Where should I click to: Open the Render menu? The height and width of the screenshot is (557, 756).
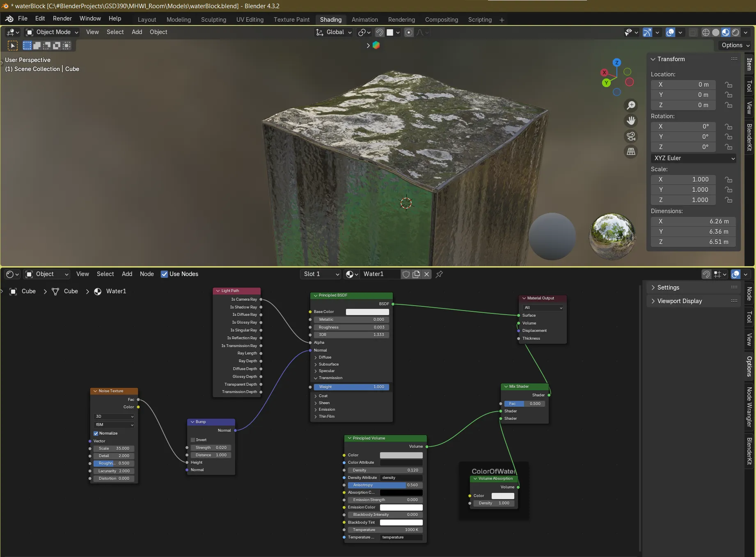(x=62, y=18)
